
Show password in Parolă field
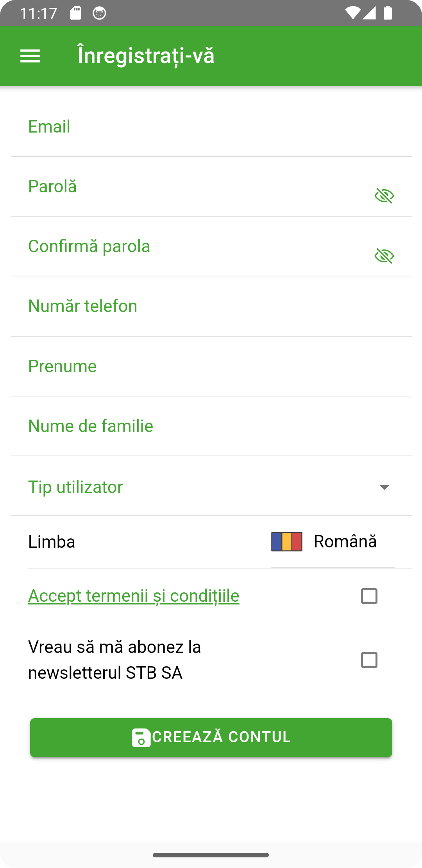384,195
